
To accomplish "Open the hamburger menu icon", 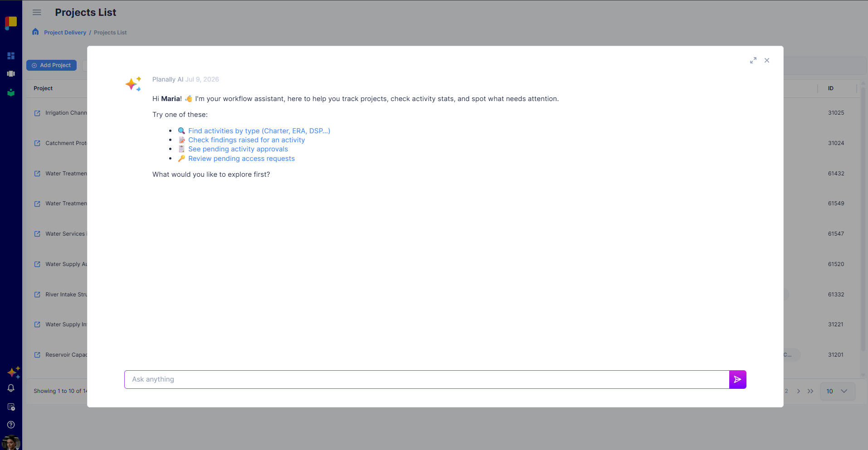I will coord(37,12).
